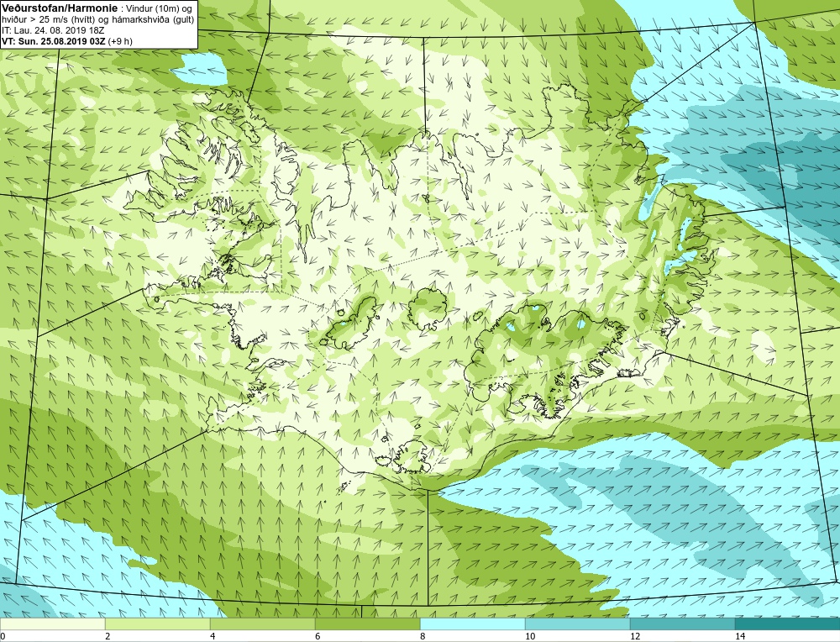Click the 0–2 m/s pale legend swatch
840x642 pixels.
pos(52,624)
